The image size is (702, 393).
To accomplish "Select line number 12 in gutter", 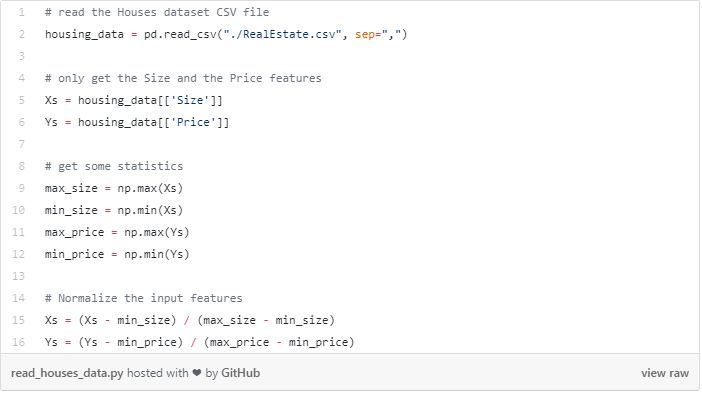I will tap(18, 254).
